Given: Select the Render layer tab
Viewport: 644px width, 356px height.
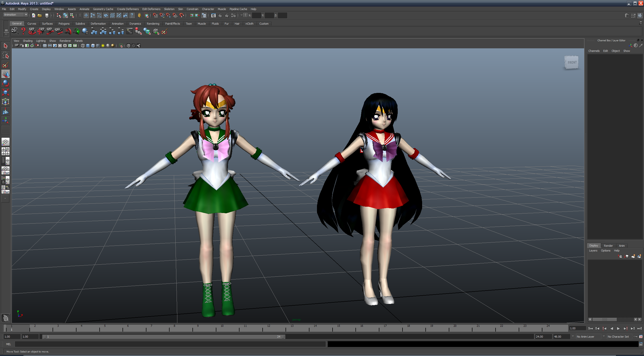Looking at the screenshot, I should (608, 246).
